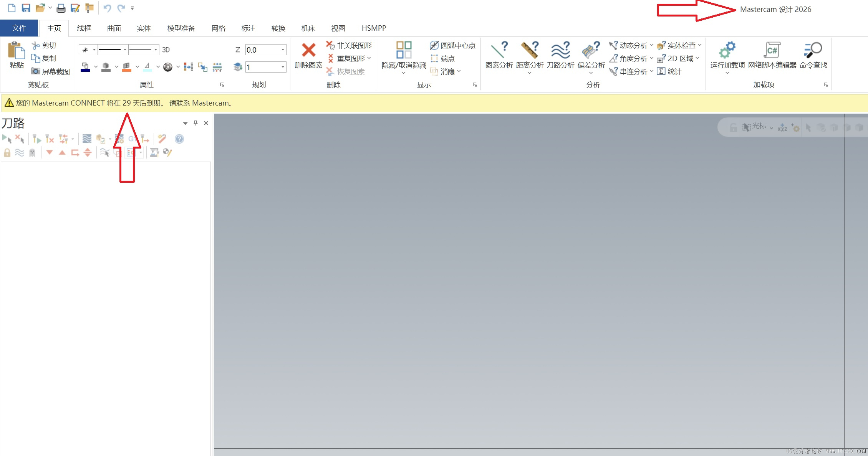Open the line width dropdown

156,50
